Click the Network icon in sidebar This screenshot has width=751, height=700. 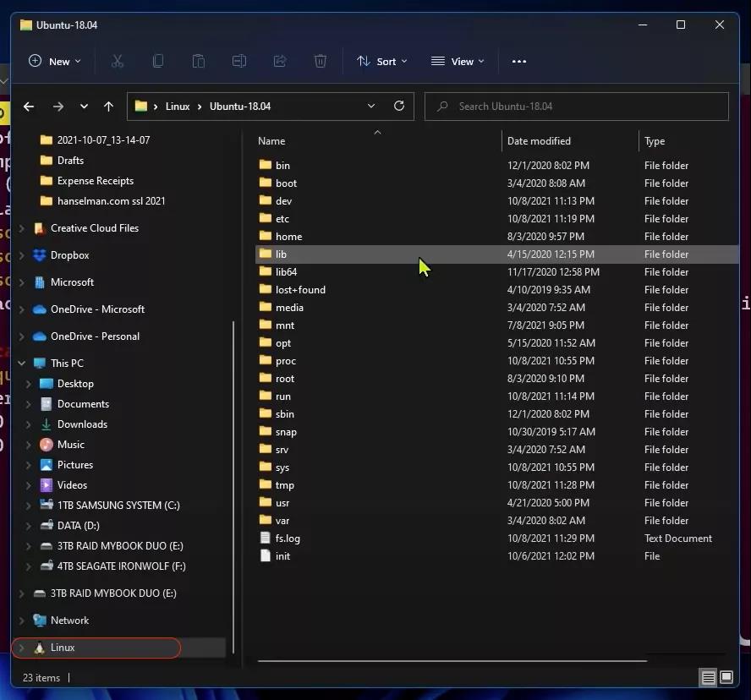(39, 621)
